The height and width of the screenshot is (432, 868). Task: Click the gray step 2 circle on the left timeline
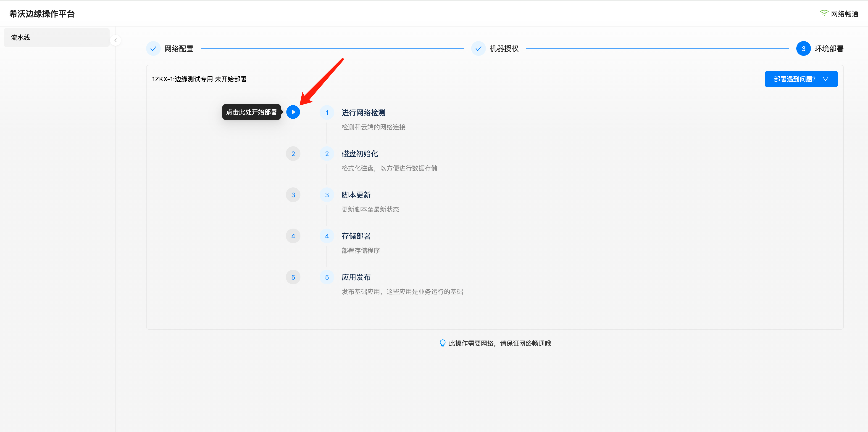293,154
